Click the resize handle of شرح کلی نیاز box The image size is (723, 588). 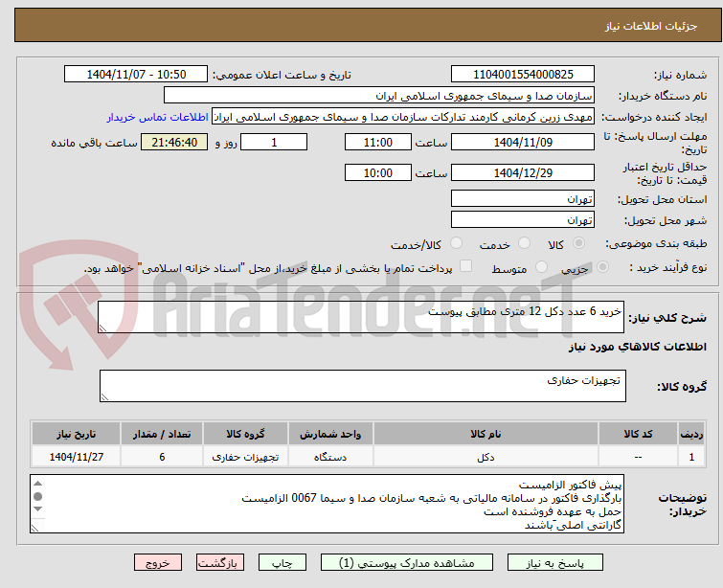102,328
